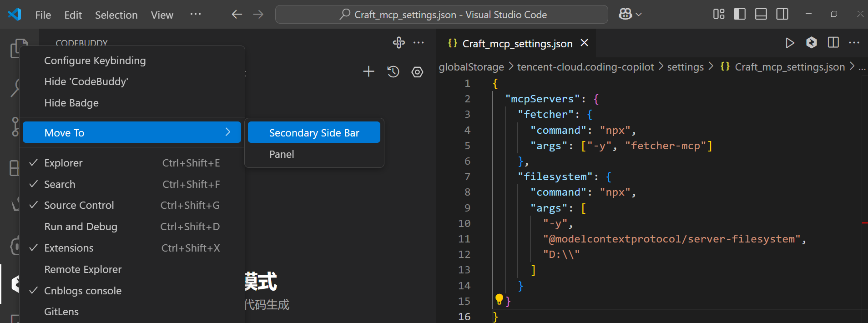Select Secondary Side Bar submenu option

[314, 132]
